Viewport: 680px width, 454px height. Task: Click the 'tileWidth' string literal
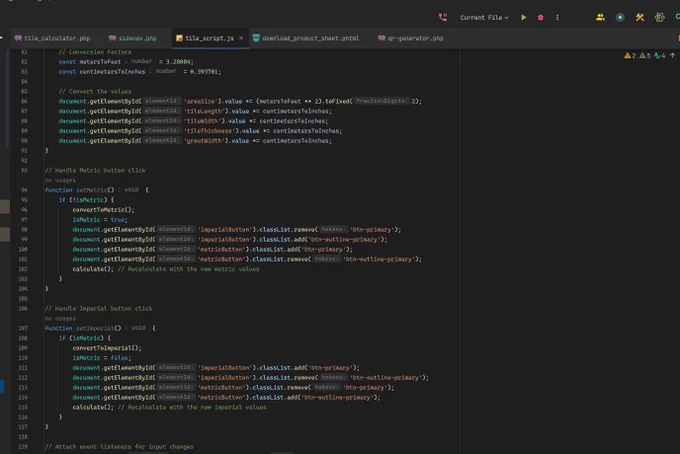point(202,121)
